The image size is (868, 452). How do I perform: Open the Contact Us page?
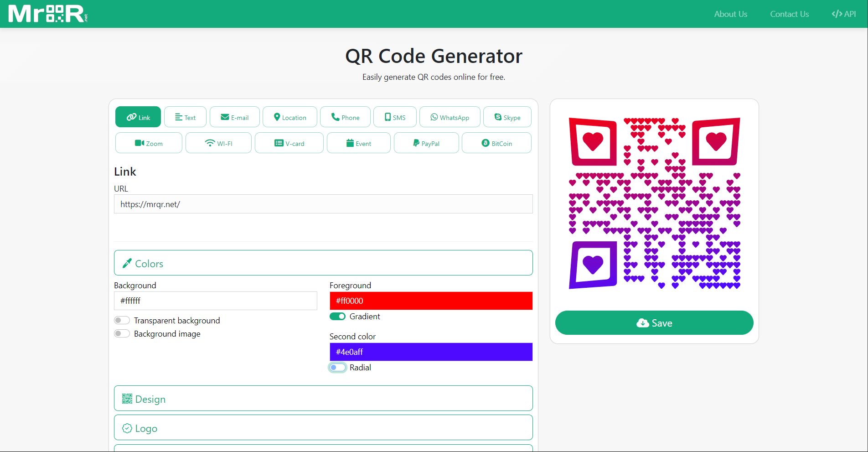click(790, 14)
